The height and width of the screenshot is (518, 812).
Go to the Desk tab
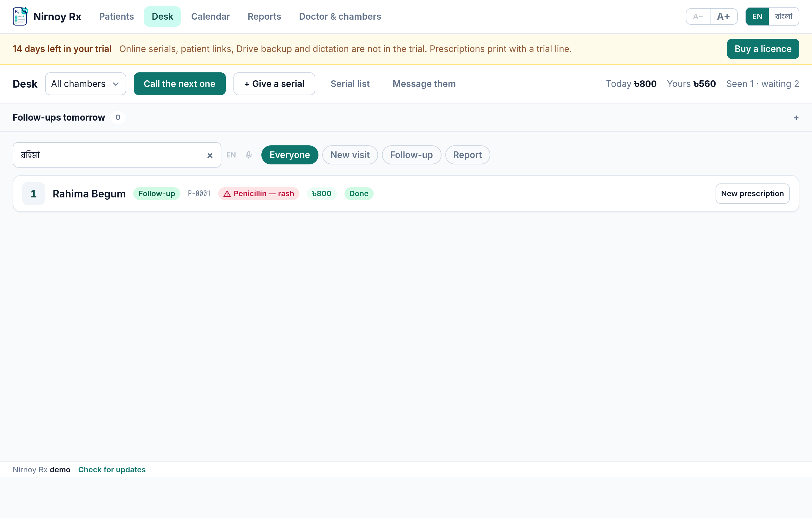[x=162, y=17]
